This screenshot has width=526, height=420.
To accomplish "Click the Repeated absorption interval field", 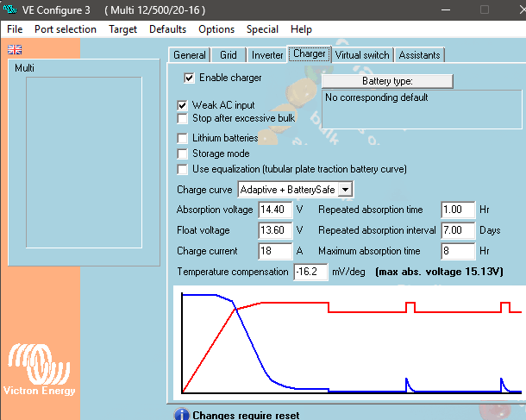I will (458, 230).
